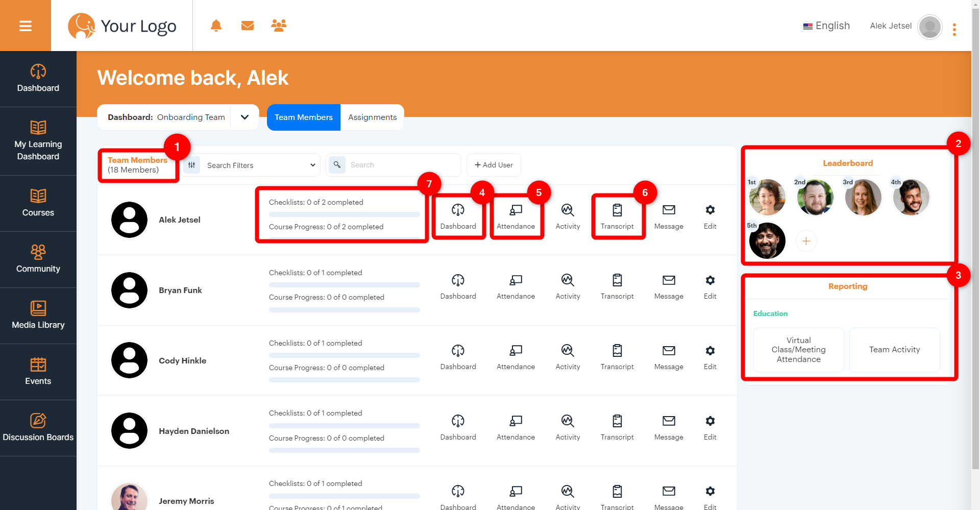
Task: Open the Team Activity report
Action: (894, 350)
